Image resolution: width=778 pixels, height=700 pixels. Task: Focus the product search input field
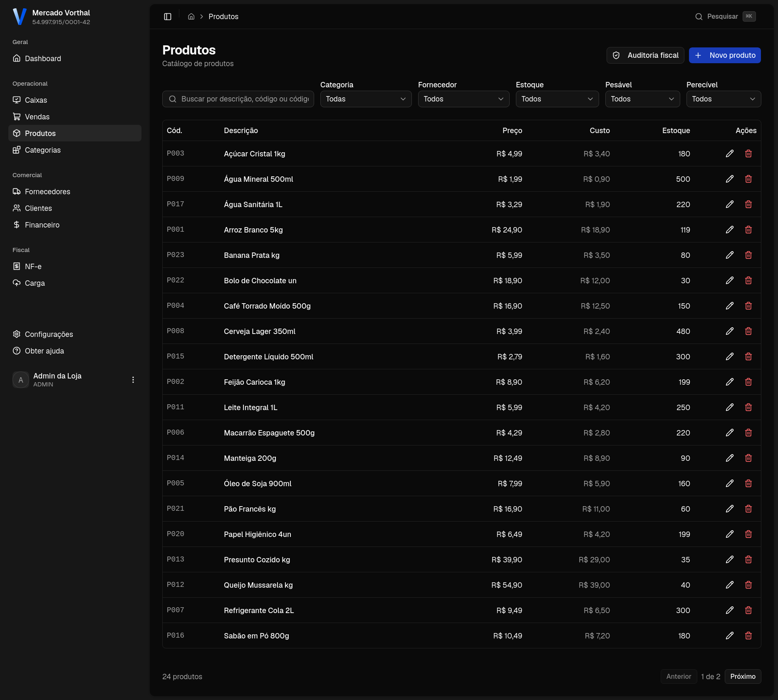pyautogui.click(x=238, y=99)
